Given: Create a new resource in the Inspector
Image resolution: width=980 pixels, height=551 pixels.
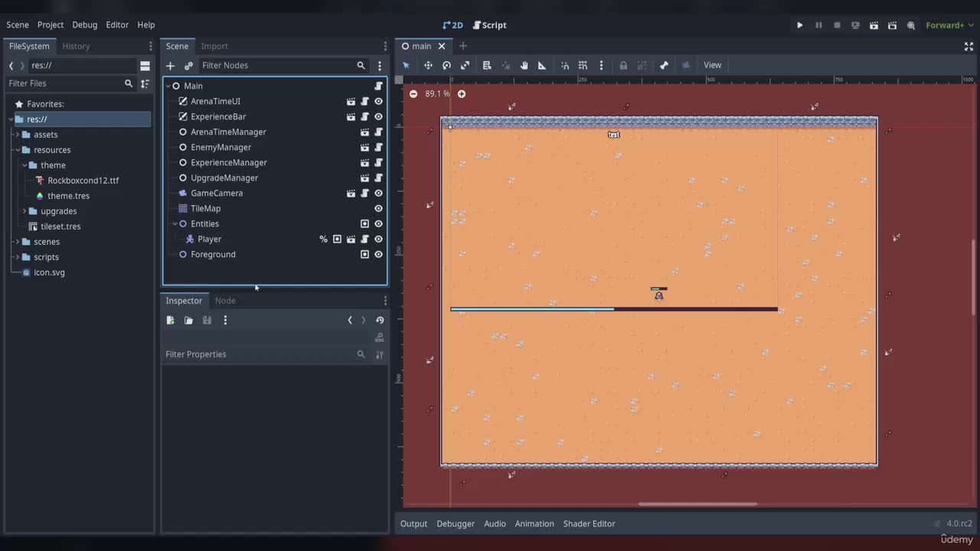Looking at the screenshot, I should click(x=170, y=320).
